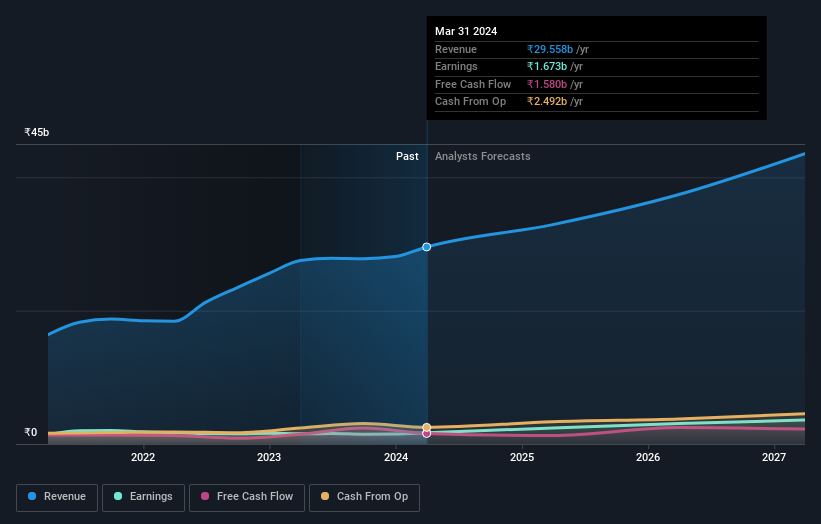Click the ₹2.492b cash from op value
This screenshot has width=821, height=524.
click(547, 102)
